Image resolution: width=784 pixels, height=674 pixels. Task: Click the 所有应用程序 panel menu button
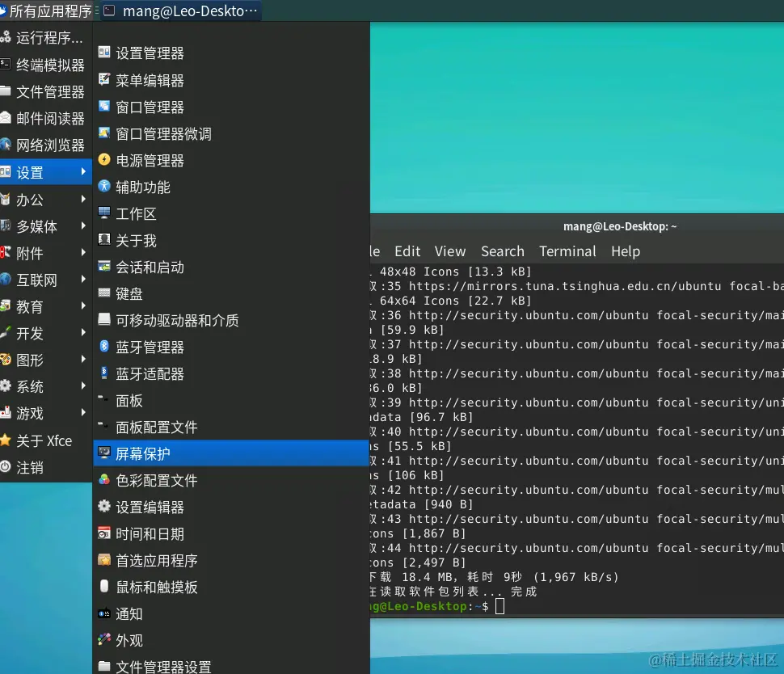click(x=47, y=11)
